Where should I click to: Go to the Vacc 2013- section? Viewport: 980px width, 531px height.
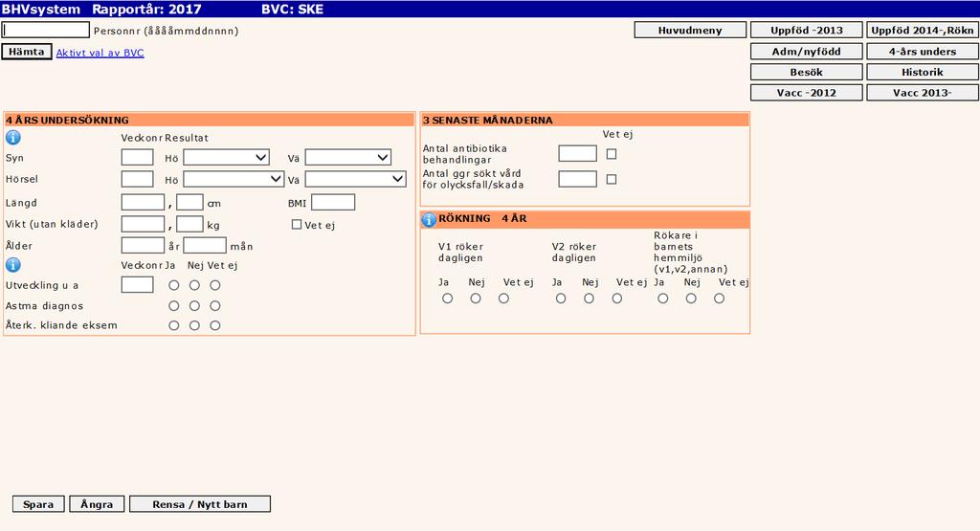pyautogui.click(x=923, y=93)
